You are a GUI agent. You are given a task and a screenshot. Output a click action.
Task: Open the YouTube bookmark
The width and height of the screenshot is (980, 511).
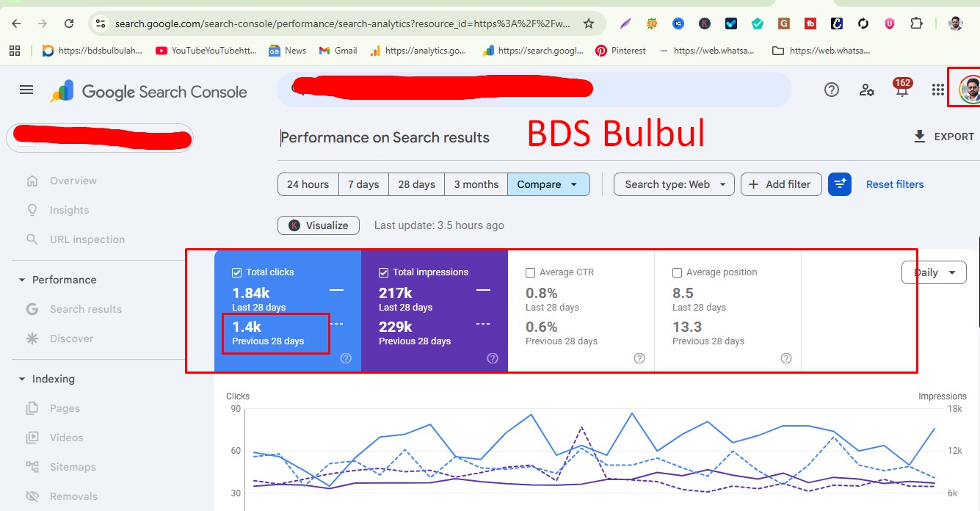206,51
